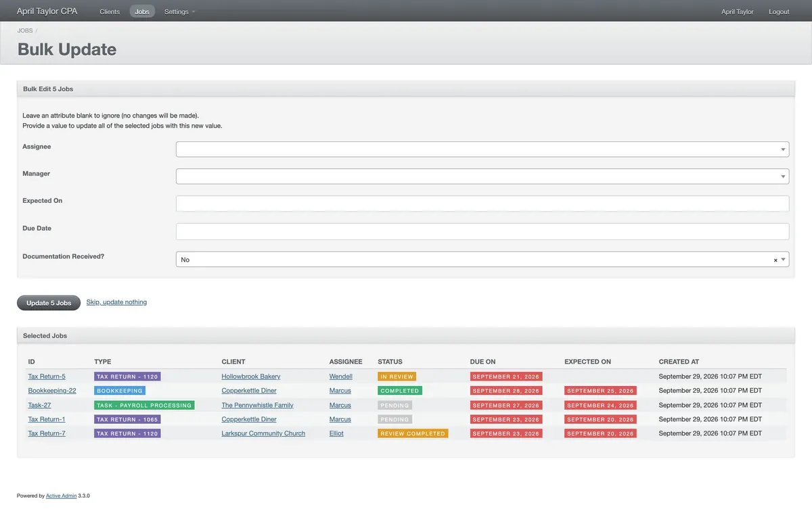Click the Expected On input field
812x524 pixels.
click(x=482, y=204)
